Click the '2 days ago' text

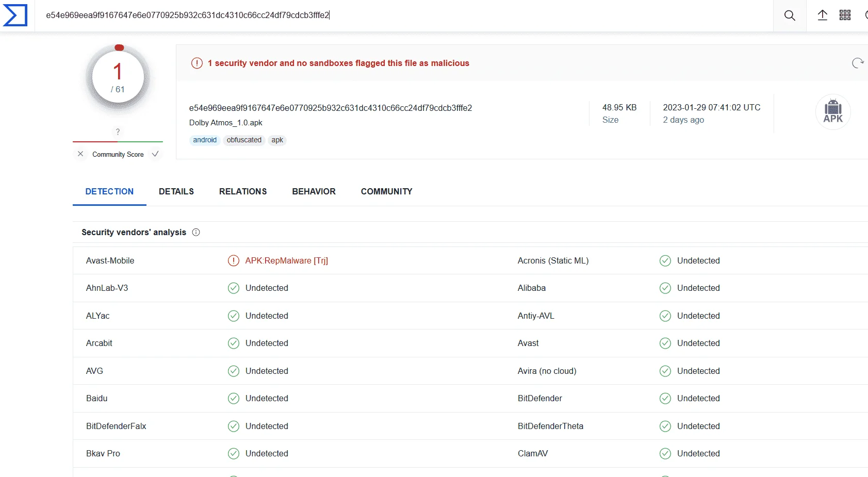point(683,120)
